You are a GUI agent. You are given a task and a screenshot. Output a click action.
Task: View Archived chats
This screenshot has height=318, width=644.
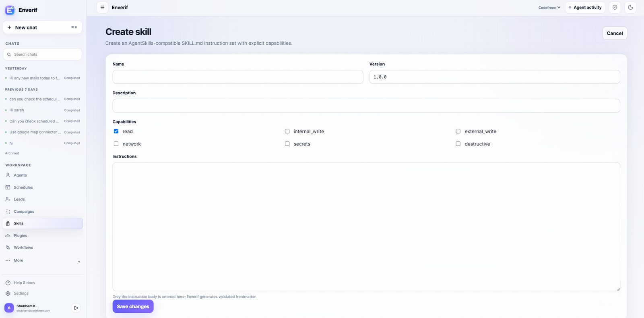pos(12,154)
